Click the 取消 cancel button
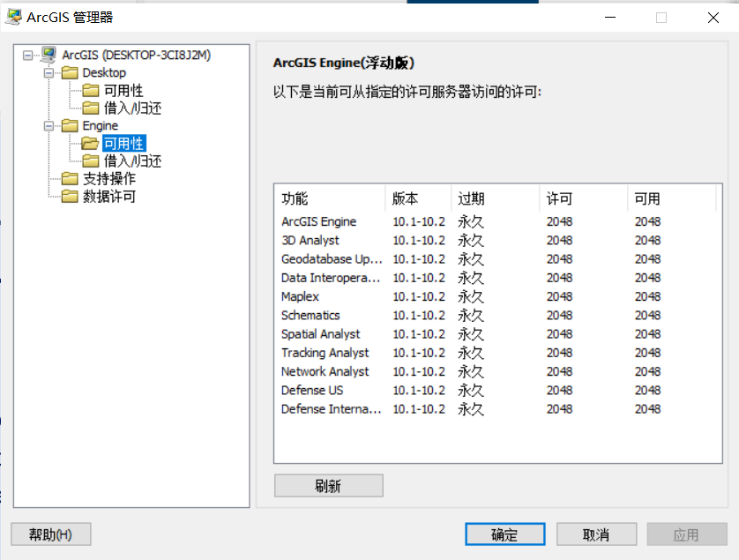 596,534
